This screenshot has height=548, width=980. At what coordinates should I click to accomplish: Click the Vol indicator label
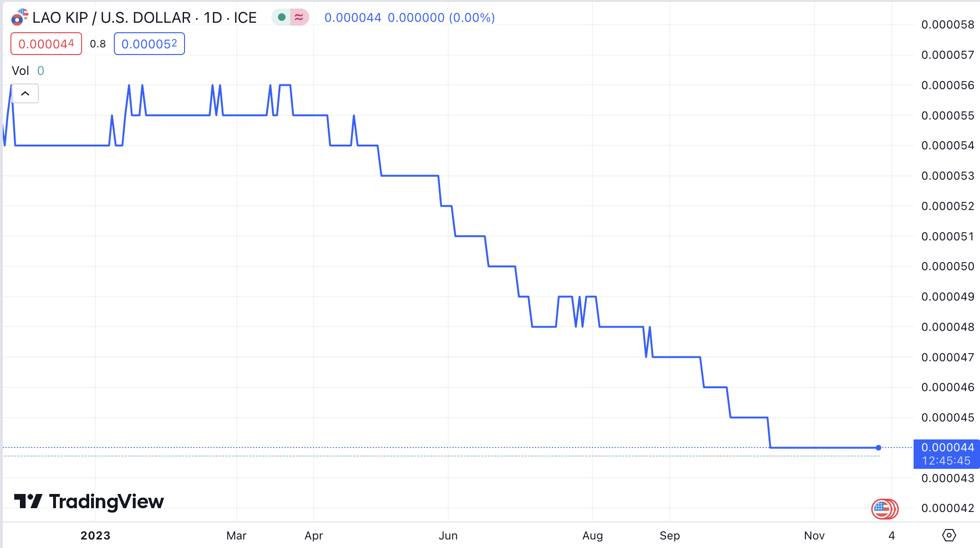20,71
